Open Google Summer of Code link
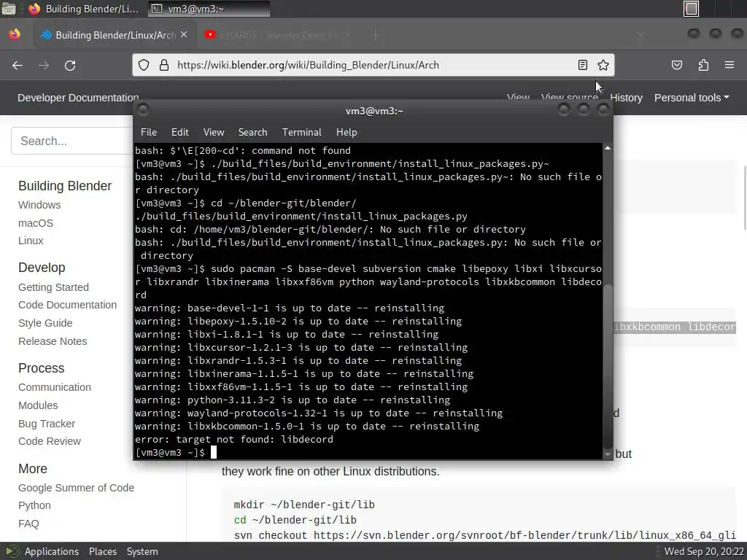 point(76,488)
